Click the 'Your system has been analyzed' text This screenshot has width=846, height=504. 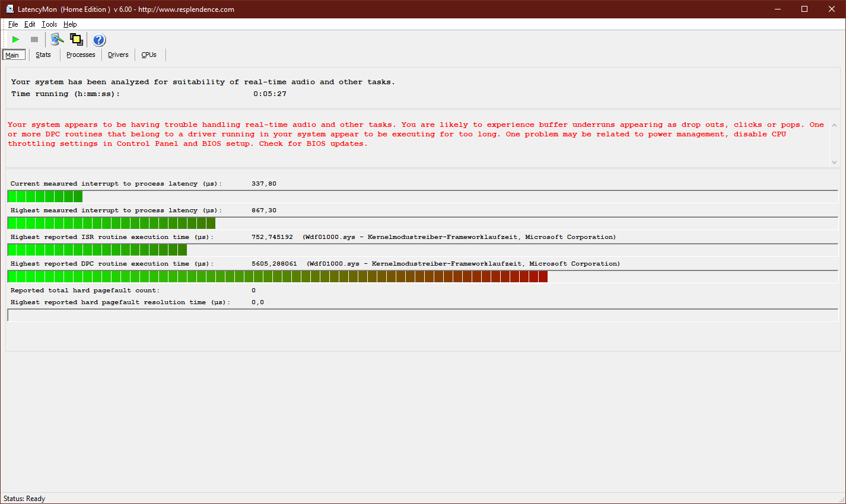pyautogui.click(x=203, y=82)
